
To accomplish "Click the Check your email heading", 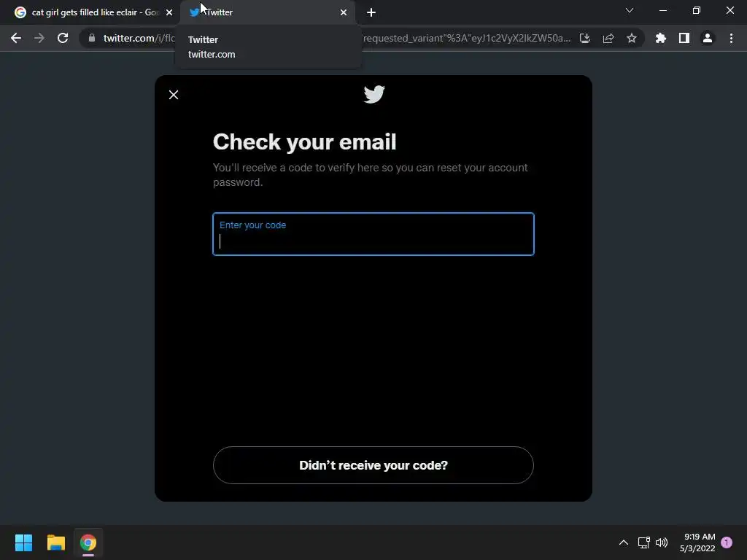I will [x=304, y=142].
